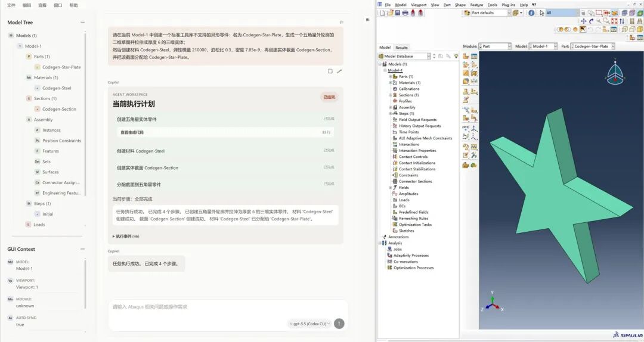Click the round send button in chat input
This screenshot has width=644, height=342.
pos(339,324)
